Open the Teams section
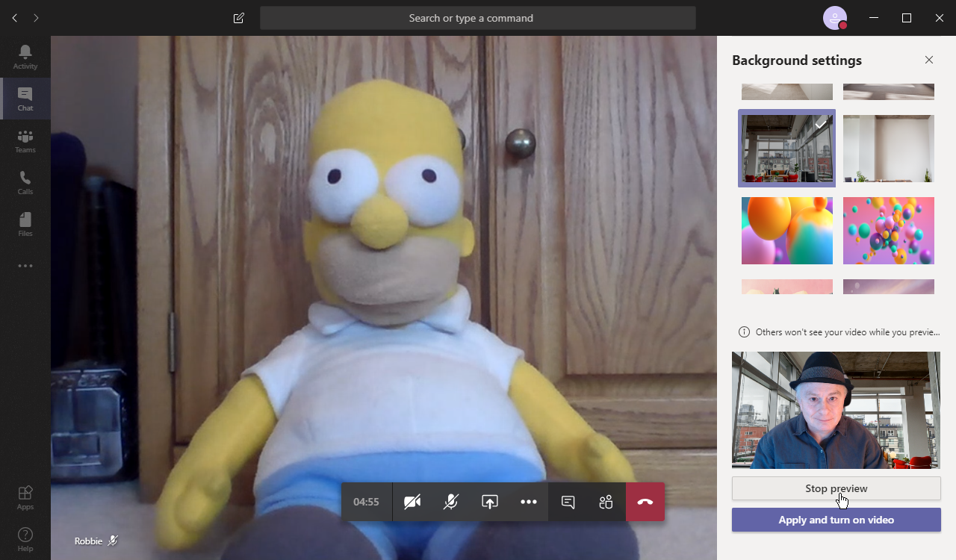The image size is (956, 560). (25, 140)
